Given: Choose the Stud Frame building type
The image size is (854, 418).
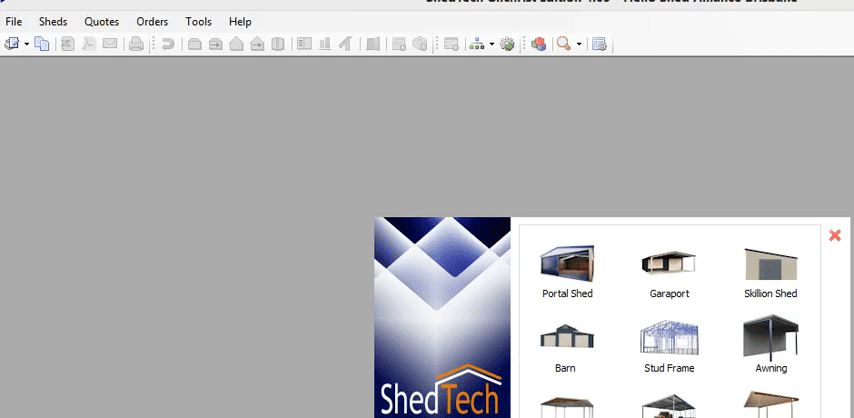Looking at the screenshot, I should point(669,346).
